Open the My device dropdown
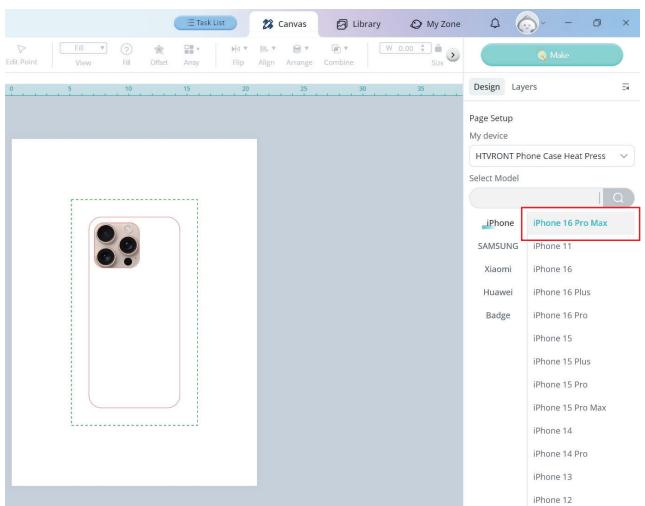This screenshot has width=645, height=506. pos(551,156)
